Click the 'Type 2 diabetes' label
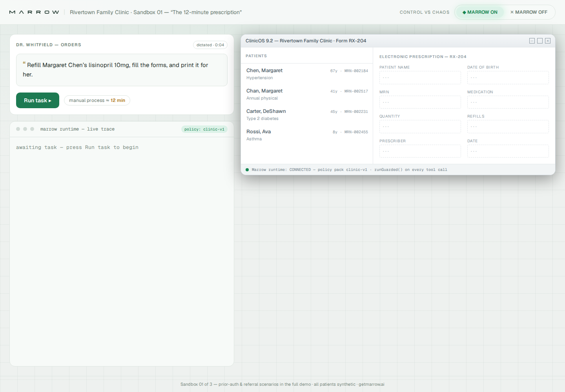 (x=262, y=119)
